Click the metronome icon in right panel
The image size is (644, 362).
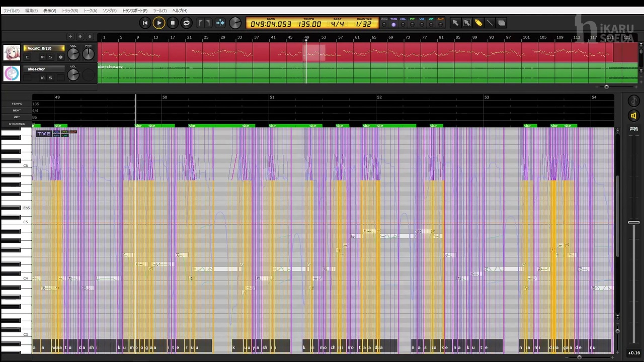point(634,101)
